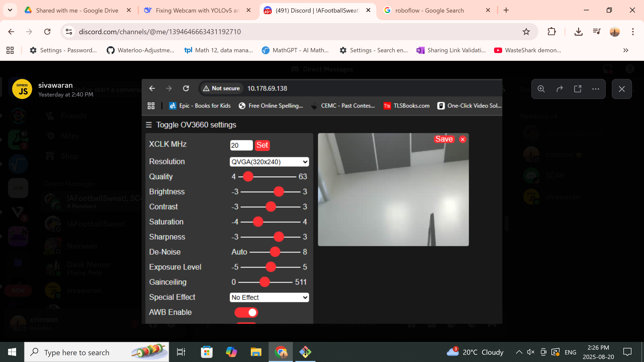
Task: Click the zoom in magnifier icon
Action: click(x=541, y=89)
